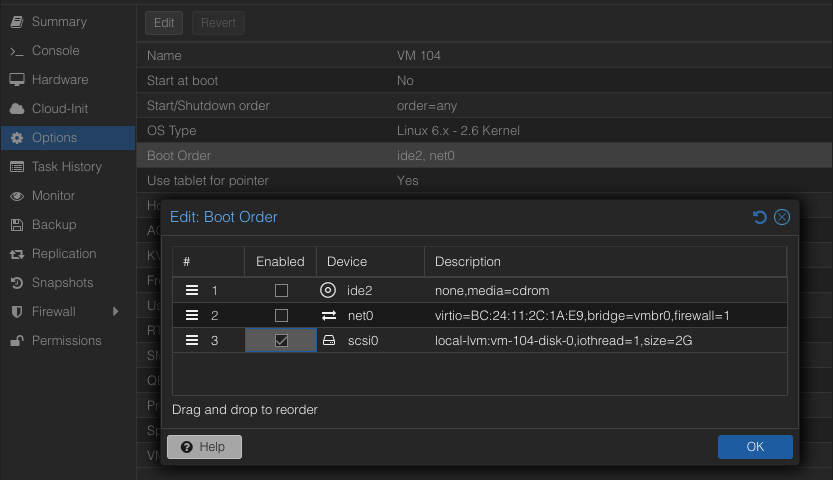Click the drag handle for ide2 row

click(192, 290)
